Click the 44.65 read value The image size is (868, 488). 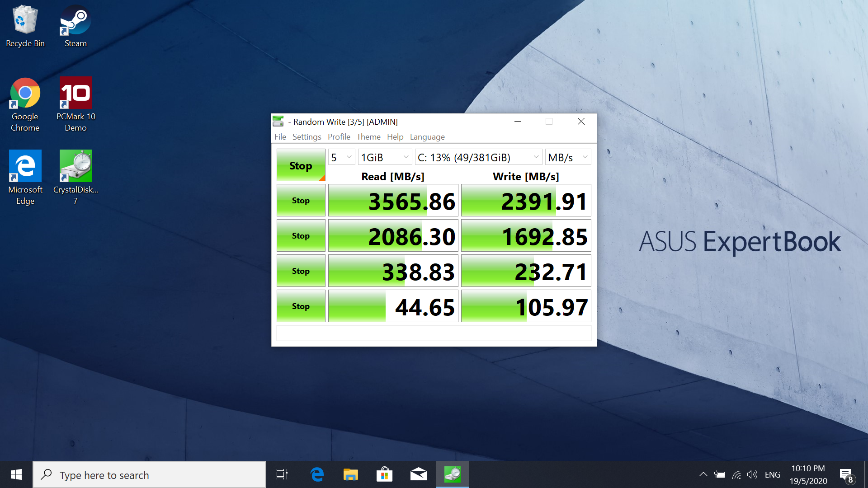click(393, 306)
